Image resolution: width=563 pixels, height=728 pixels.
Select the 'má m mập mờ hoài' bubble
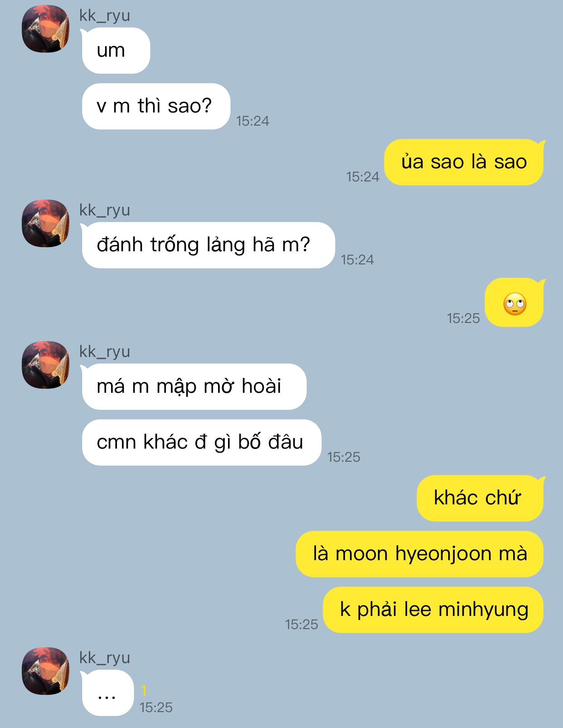[x=194, y=386]
